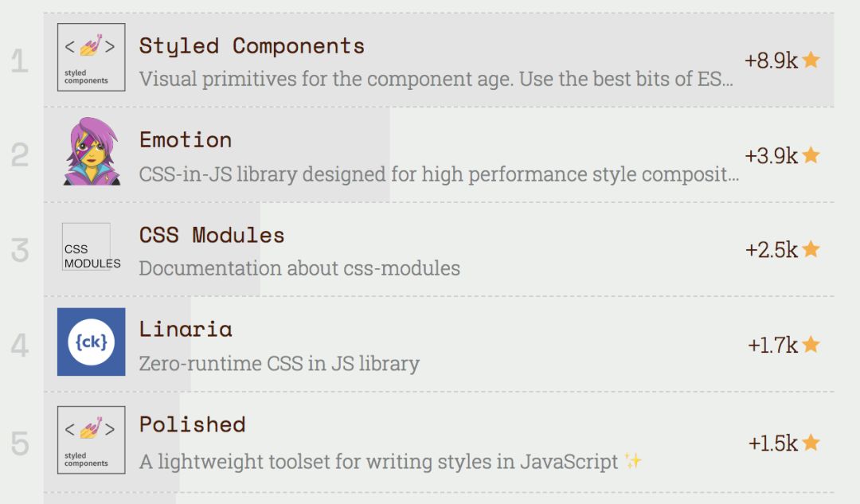Click the CSS Modules logo
Viewport: 860px width, 504px height.
(x=89, y=249)
